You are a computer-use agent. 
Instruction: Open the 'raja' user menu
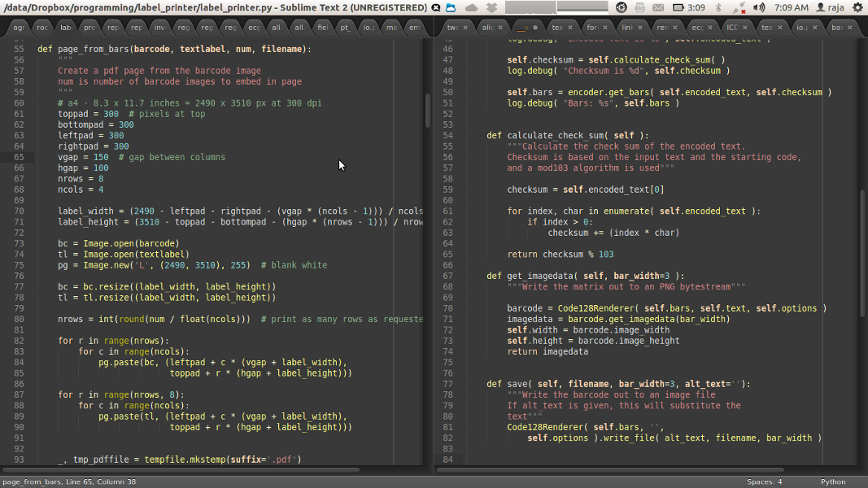[830, 7]
